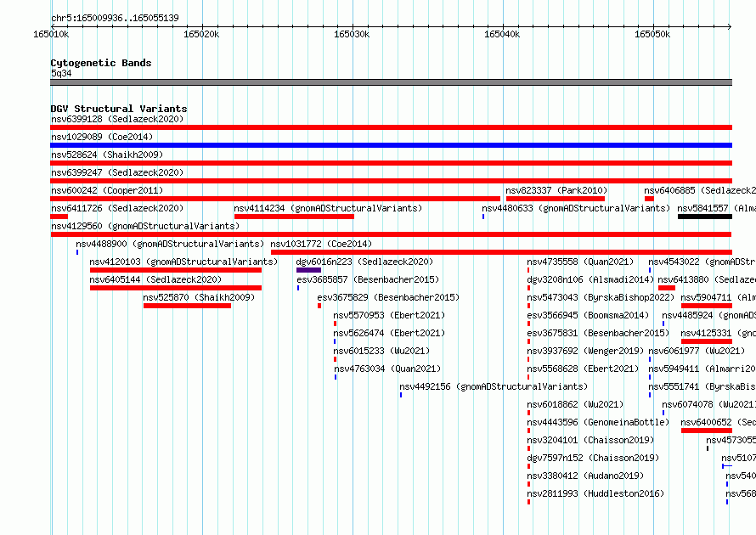The image size is (756, 535).
Task: Click the DGV Structural Variants track title
Action: (x=119, y=109)
